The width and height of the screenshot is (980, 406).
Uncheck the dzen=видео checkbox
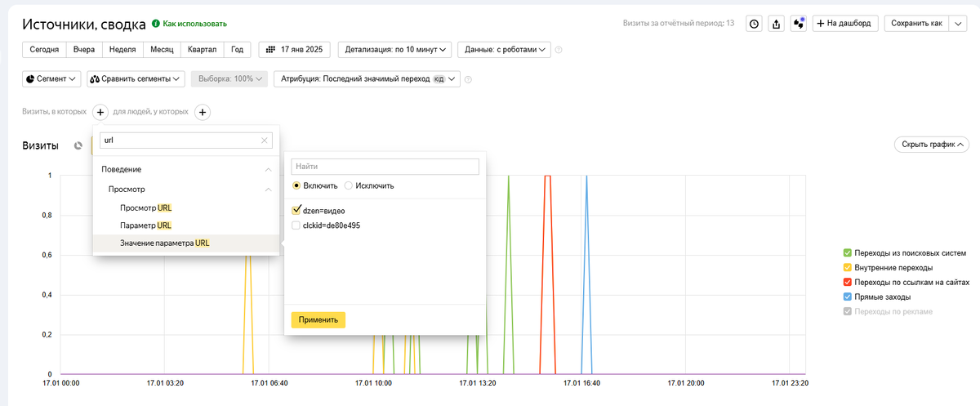[296, 211]
